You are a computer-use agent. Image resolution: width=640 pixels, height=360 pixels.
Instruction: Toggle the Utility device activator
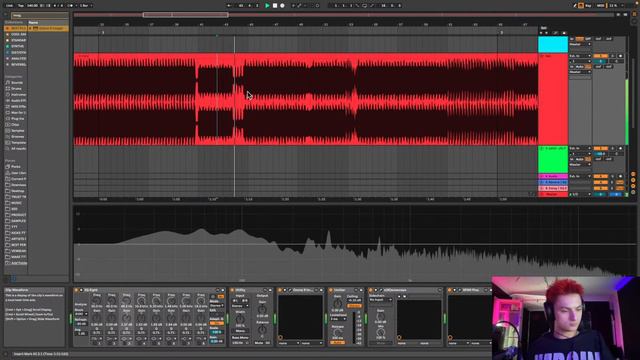click(x=232, y=290)
